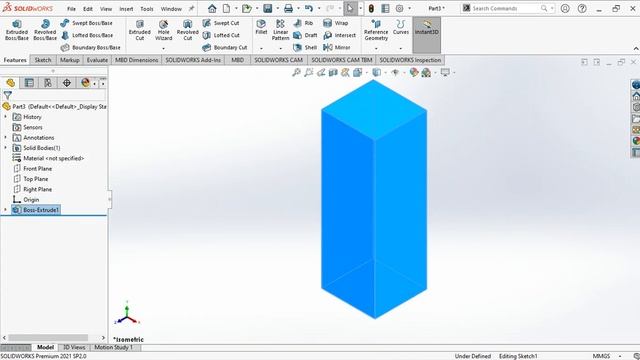The width and height of the screenshot is (640, 360).
Task: Click the Extruded Boss/Base tool
Action: [x=17, y=30]
